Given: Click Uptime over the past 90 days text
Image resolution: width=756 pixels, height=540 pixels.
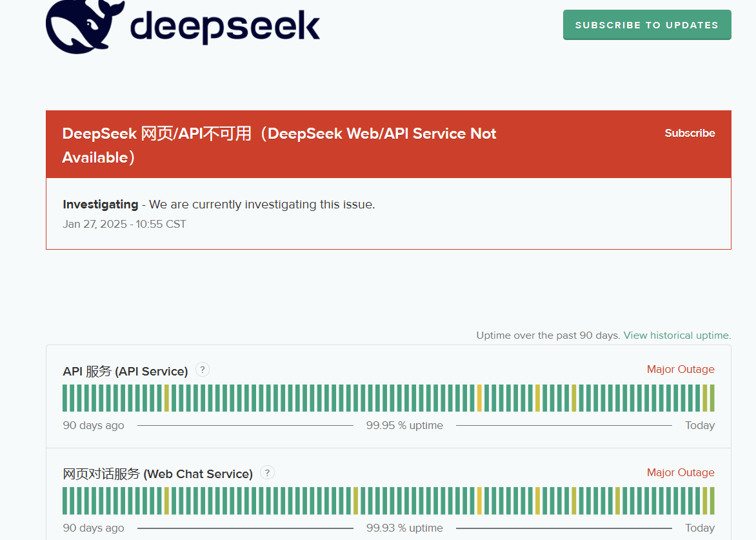Looking at the screenshot, I should coord(548,335).
